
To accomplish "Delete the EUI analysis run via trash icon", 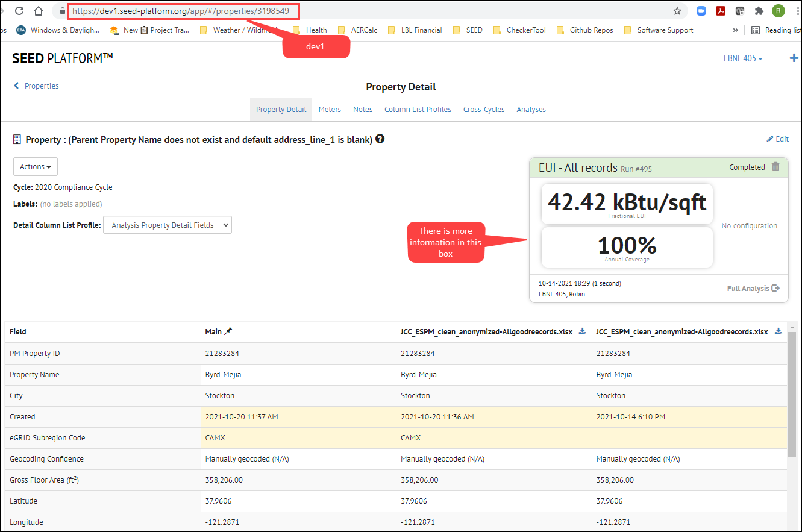I will [x=775, y=167].
